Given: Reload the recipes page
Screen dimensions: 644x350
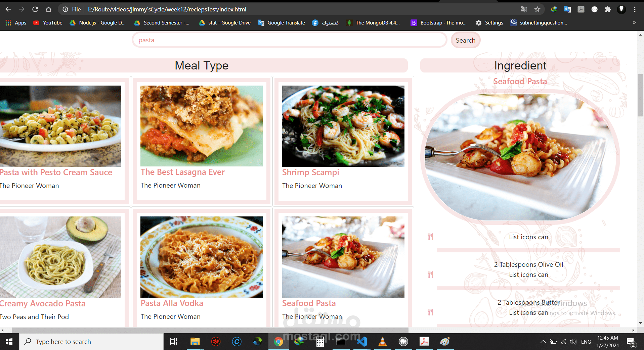Looking at the screenshot, I should pyautogui.click(x=35, y=9).
